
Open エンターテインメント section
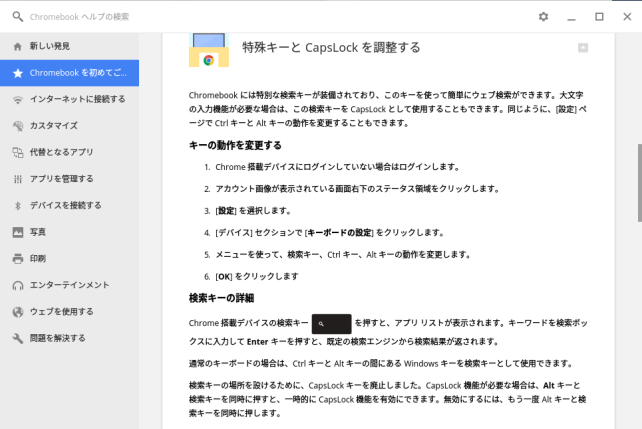point(70,285)
